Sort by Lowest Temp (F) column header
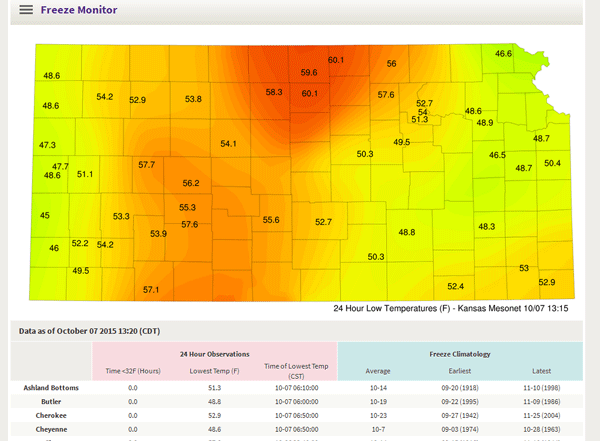 coord(212,371)
